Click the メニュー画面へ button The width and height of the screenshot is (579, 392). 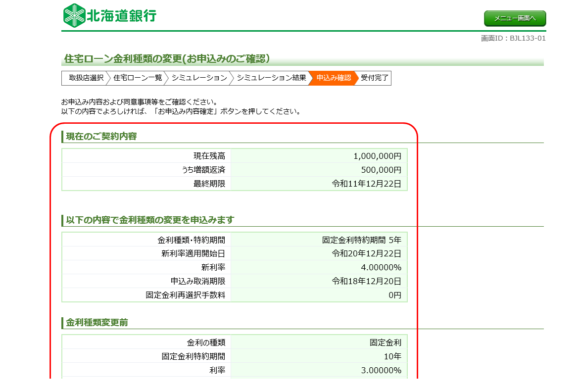pyautogui.click(x=515, y=18)
